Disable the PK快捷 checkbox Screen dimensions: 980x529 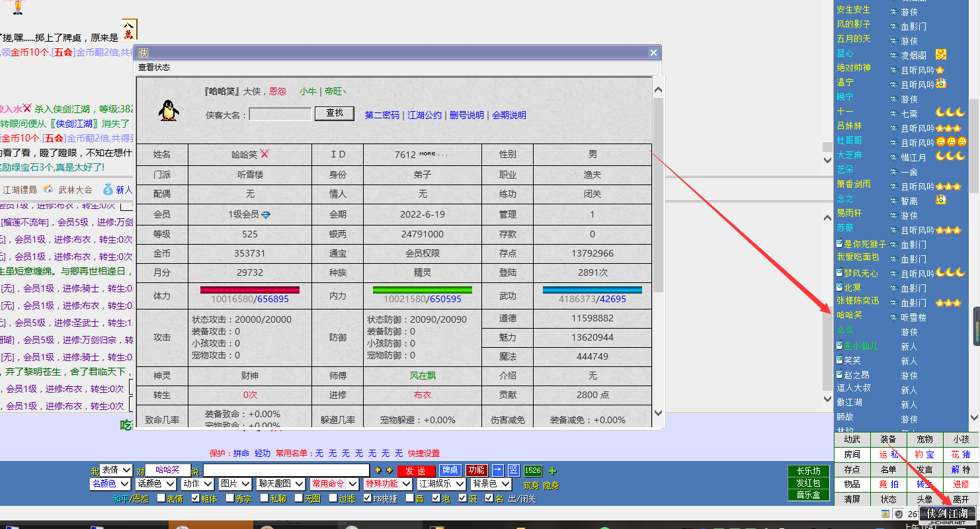[368, 499]
